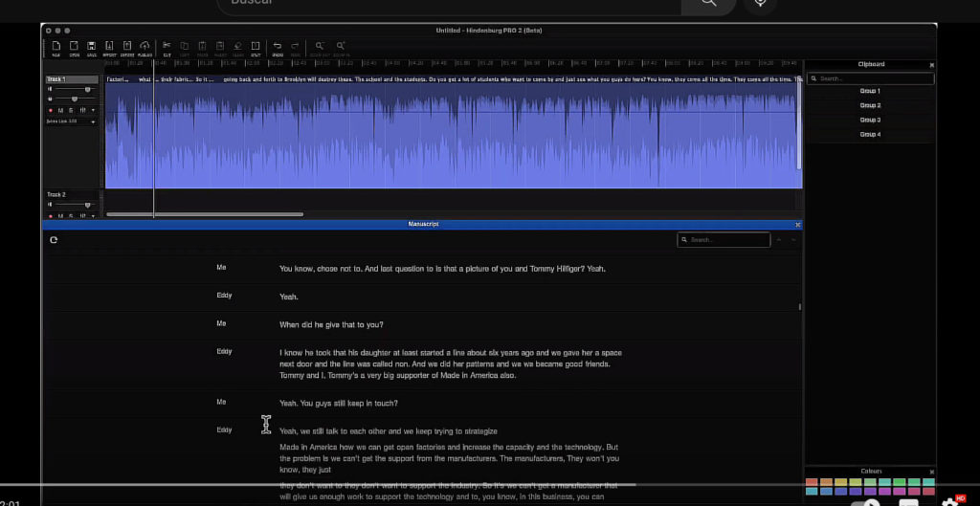
Task: Click the Insert toolbar icon
Action: coord(220,48)
